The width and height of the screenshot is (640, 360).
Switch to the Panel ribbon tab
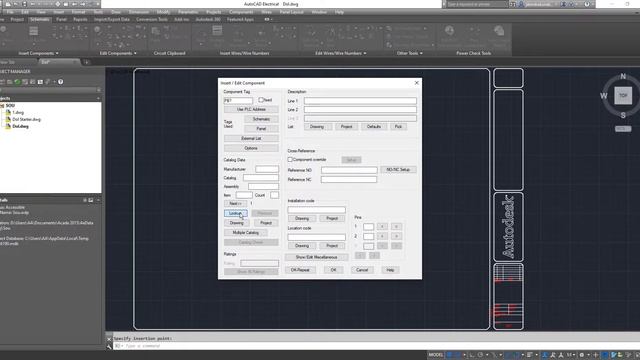coord(61,19)
